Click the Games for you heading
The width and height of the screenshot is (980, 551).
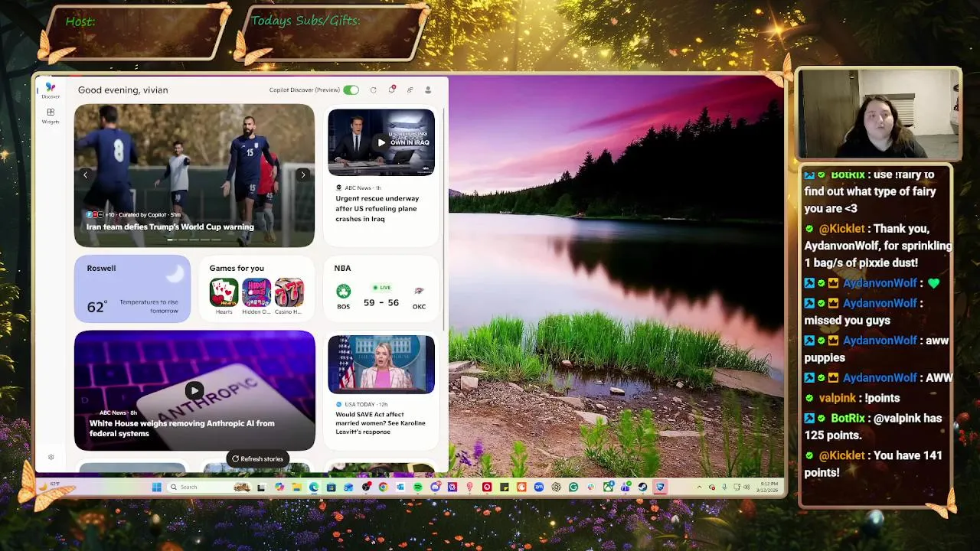pos(237,268)
